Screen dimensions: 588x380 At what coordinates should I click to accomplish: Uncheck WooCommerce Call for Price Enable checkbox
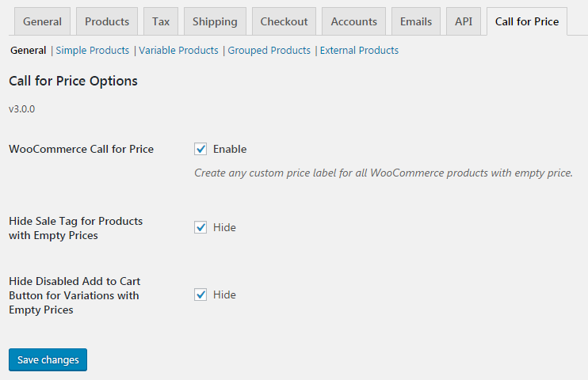(x=200, y=149)
